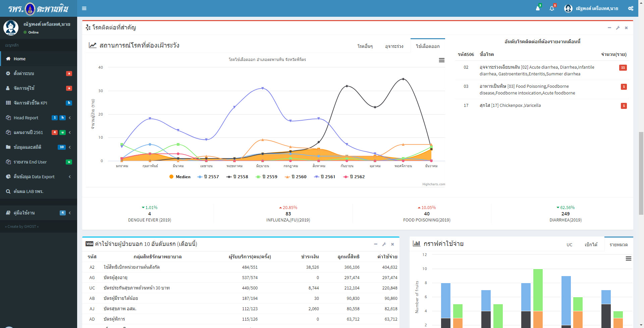Open ค้นผล LAB รพร. menu item
The width and height of the screenshot is (644, 328).
[39, 191]
